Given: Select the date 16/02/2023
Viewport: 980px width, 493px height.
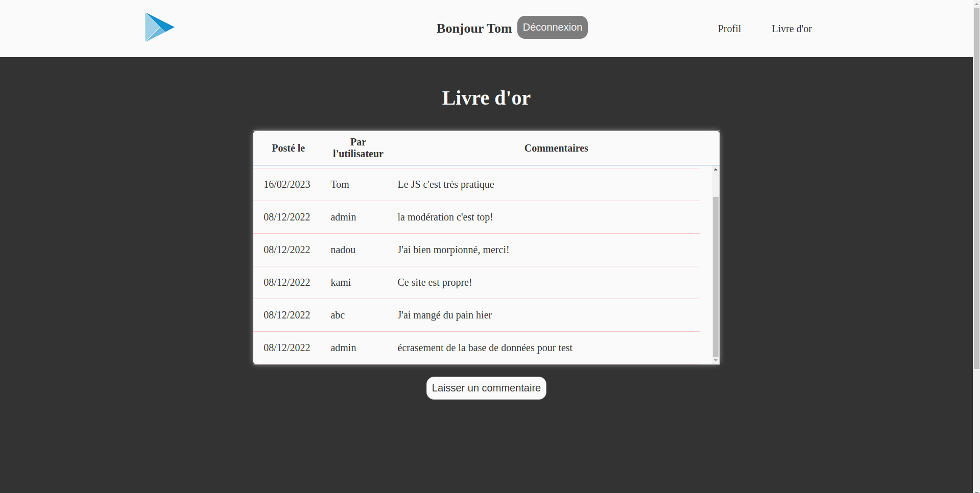Looking at the screenshot, I should tap(287, 184).
